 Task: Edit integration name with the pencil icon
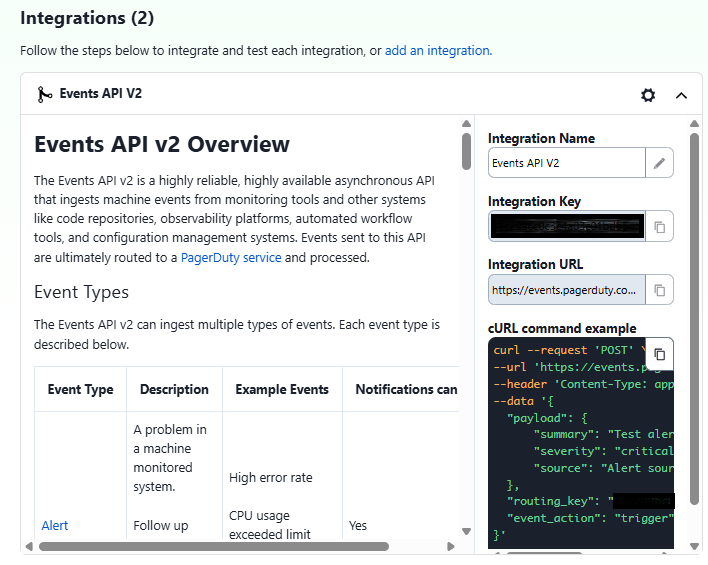click(659, 163)
